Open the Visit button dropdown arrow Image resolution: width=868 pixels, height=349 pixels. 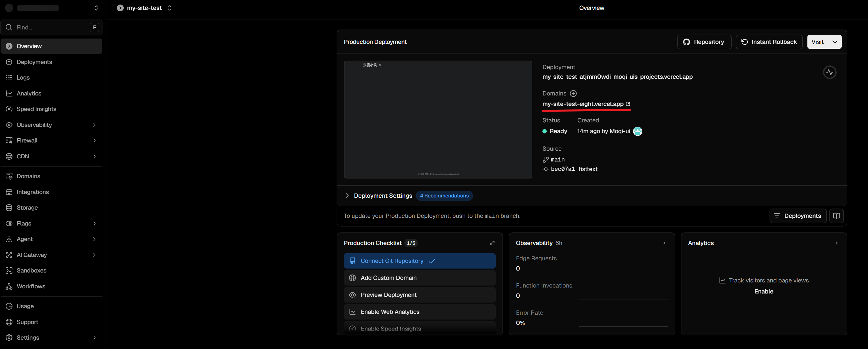click(x=835, y=42)
